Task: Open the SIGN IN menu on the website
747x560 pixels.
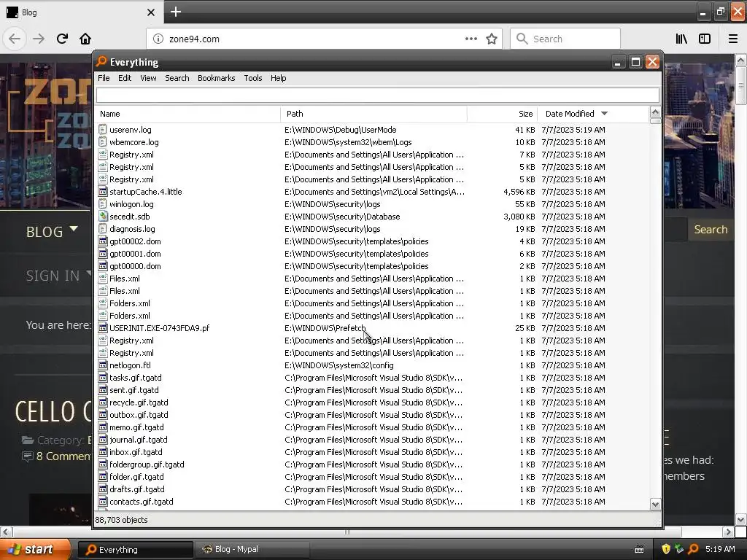Action: (x=58, y=275)
